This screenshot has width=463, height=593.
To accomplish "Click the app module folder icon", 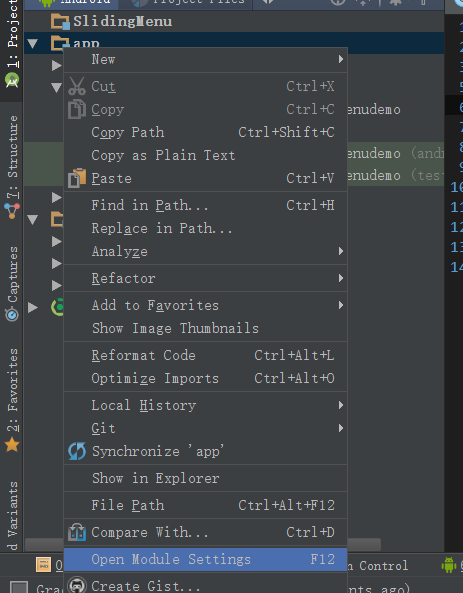I will click(x=60, y=42).
